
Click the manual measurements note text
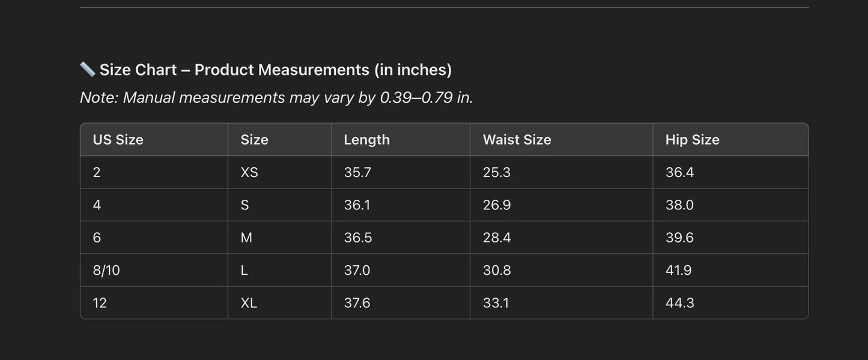pyautogui.click(x=276, y=97)
